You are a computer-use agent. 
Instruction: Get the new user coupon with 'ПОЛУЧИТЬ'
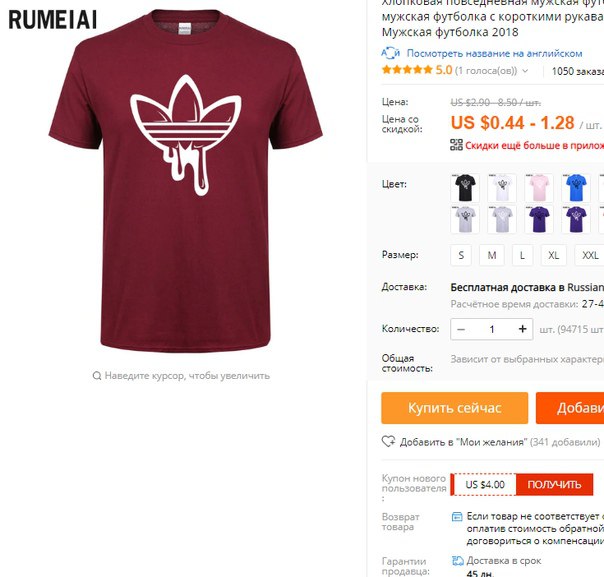tap(554, 484)
